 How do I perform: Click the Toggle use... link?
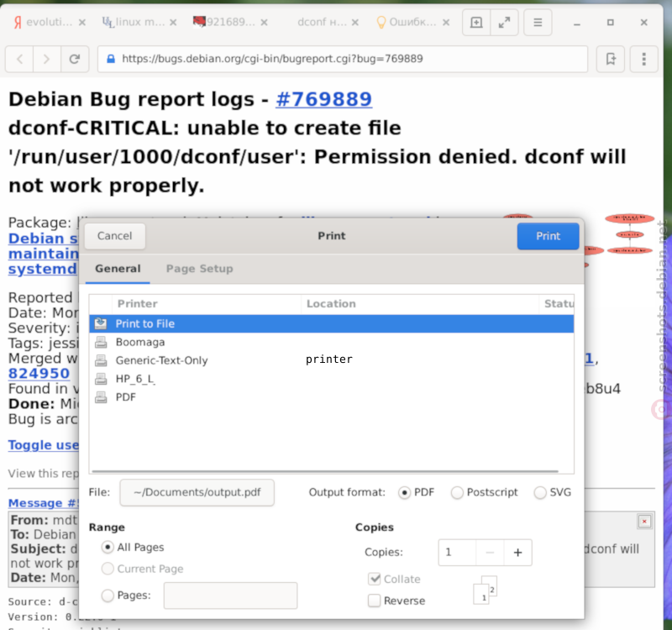[44, 445]
